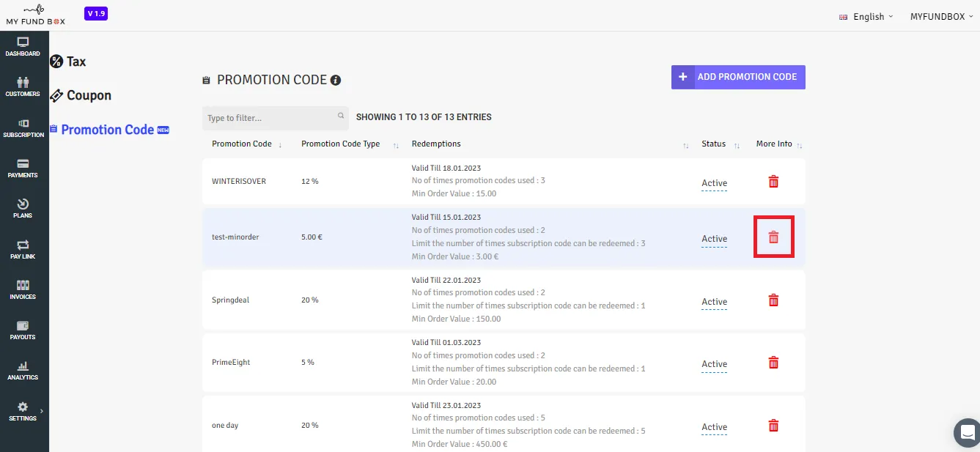Click the PrimeEight code name
980x452 pixels.
(231, 363)
